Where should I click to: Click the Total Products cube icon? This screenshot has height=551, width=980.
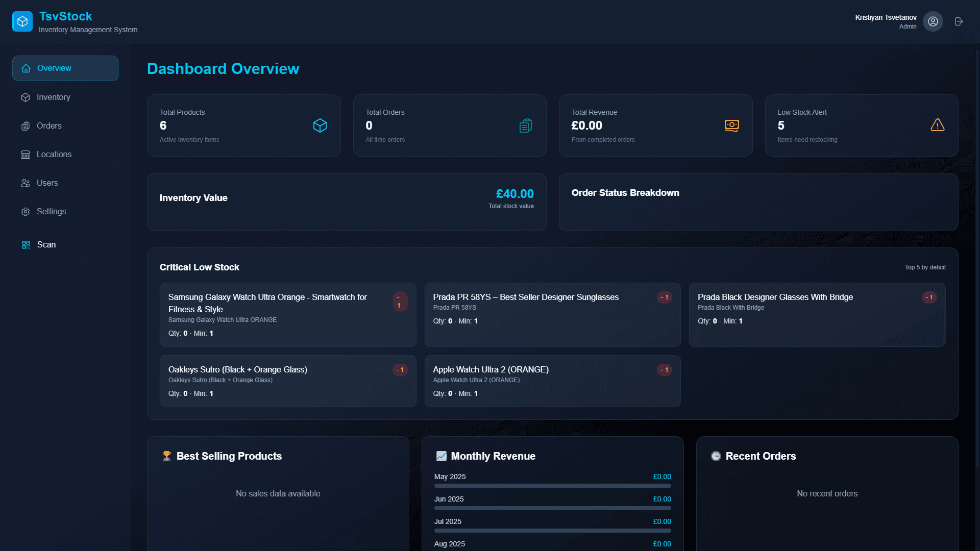tap(320, 126)
